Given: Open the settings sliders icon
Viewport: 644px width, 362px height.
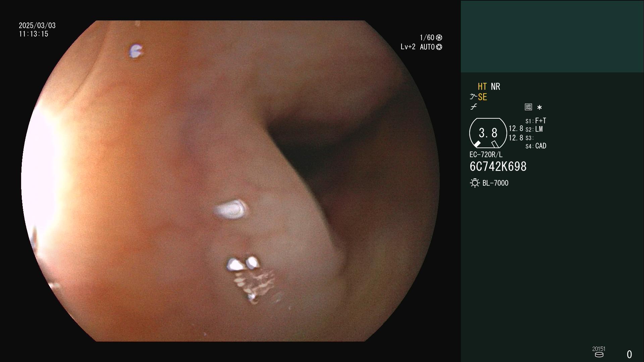Looking at the screenshot, I should (x=528, y=107).
